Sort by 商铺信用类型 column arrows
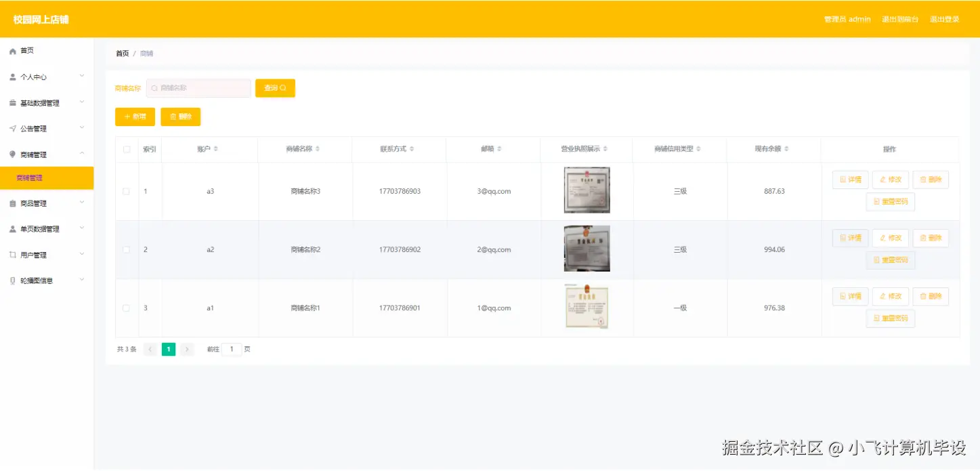The image size is (980, 471). click(x=699, y=149)
